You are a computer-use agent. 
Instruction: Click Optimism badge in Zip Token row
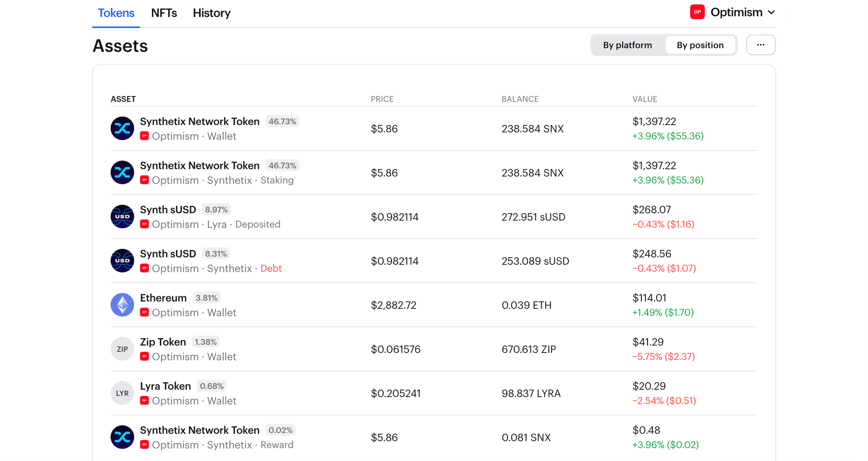tap(145, 356)
